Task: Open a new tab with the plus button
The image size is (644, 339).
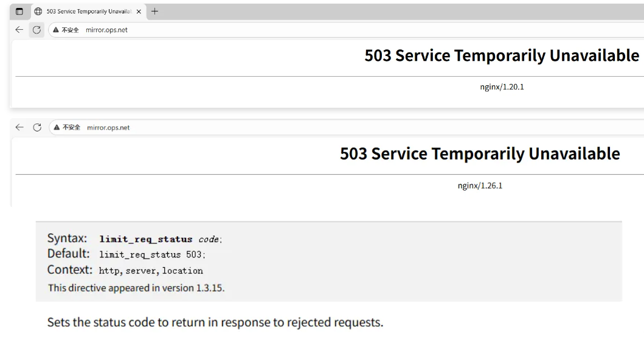Action: coord(154,11)
